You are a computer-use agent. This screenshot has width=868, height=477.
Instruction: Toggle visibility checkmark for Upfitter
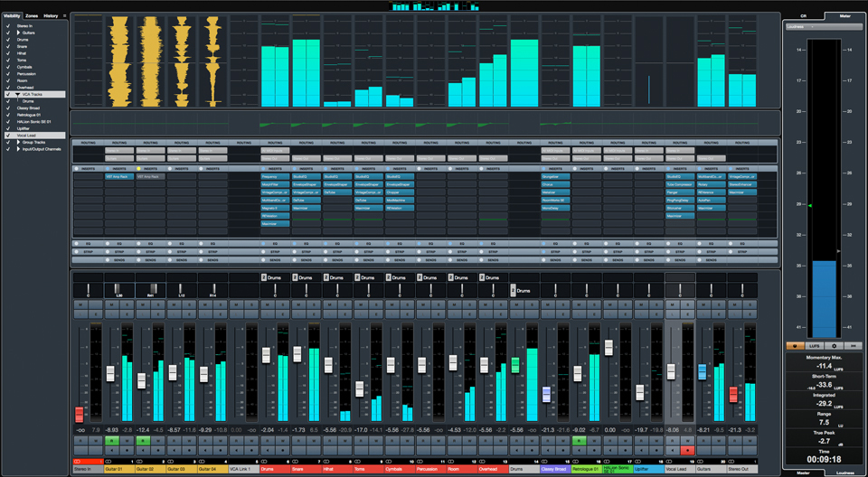[7, 127]
